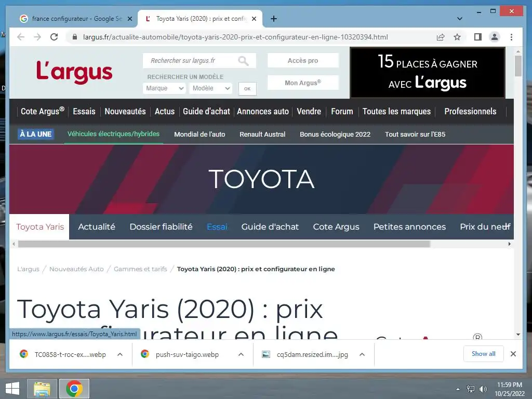Open dark-bar Guide d'achat main menu
This screenshot has height=399, width=532.
(206, 111)
